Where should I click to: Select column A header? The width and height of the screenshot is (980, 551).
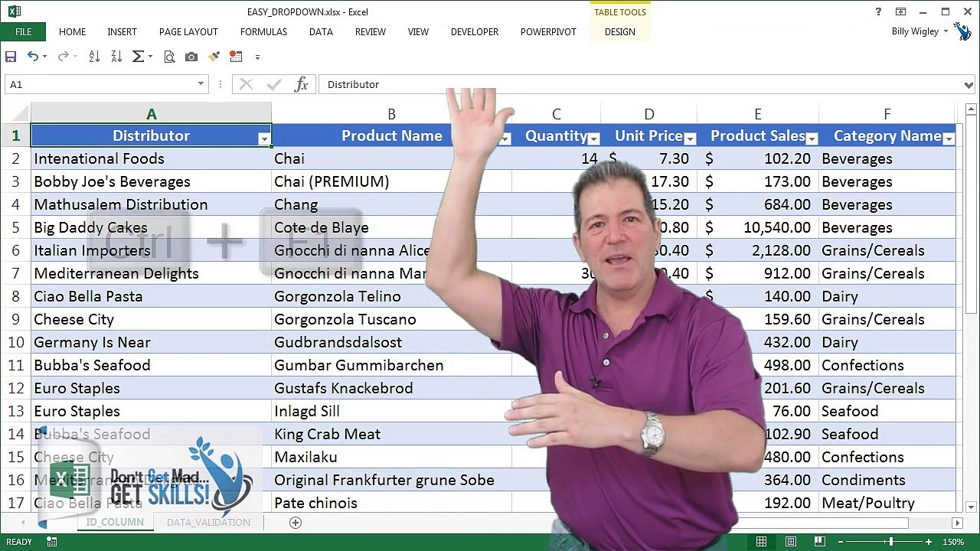pyautogui.click(x=151, y=114)
